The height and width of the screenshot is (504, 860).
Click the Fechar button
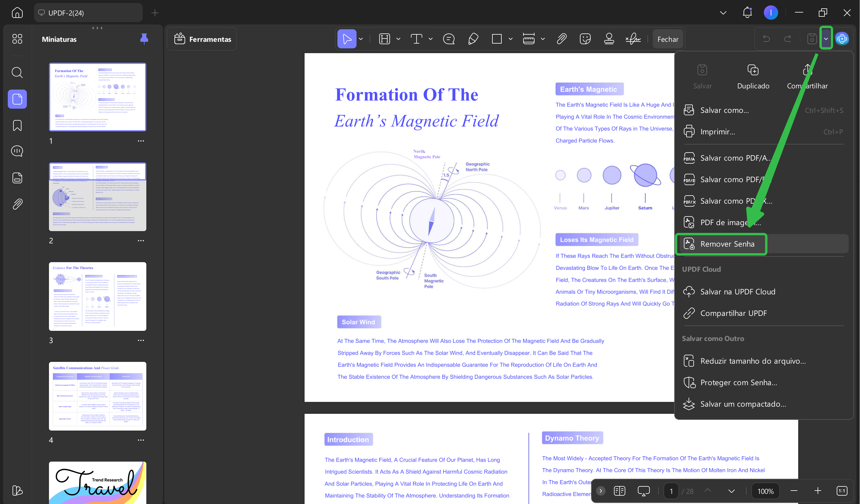click(667, 39)
